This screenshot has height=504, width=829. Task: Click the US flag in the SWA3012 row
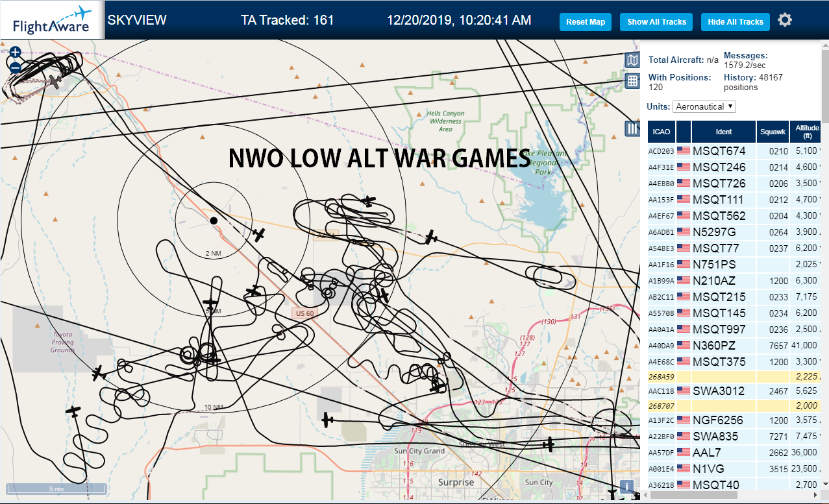click(684, 391)
